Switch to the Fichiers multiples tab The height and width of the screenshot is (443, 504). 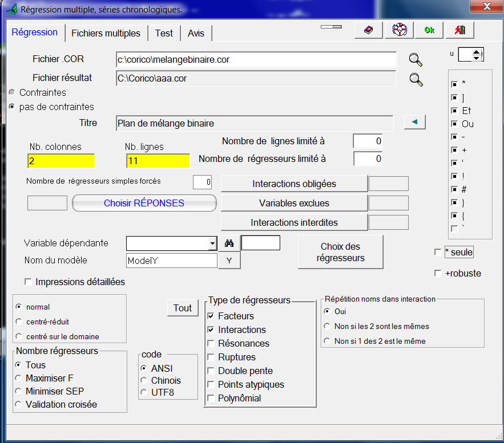[106, 33]
